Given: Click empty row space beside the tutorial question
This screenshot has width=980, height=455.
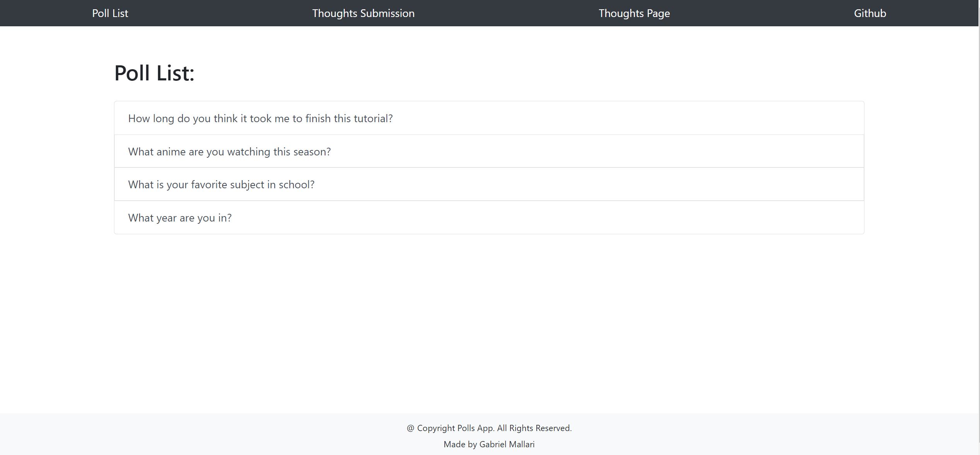Looking at the screenshot, I should click(x=626, y=118).
